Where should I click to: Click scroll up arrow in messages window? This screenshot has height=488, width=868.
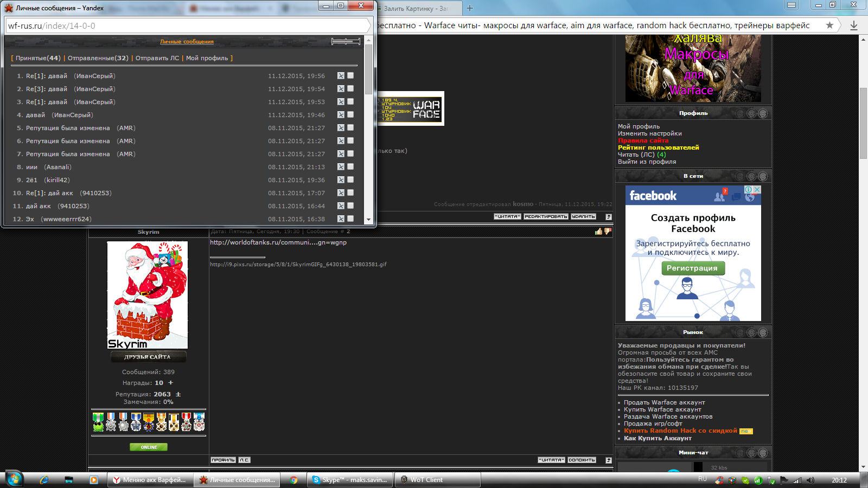point(369,40)
